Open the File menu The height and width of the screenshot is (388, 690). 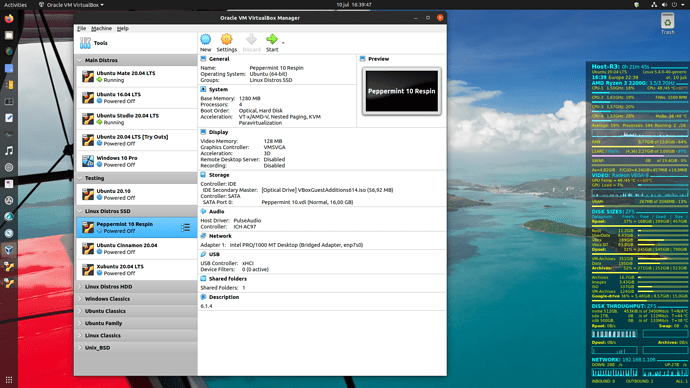(x=81, y=29)
